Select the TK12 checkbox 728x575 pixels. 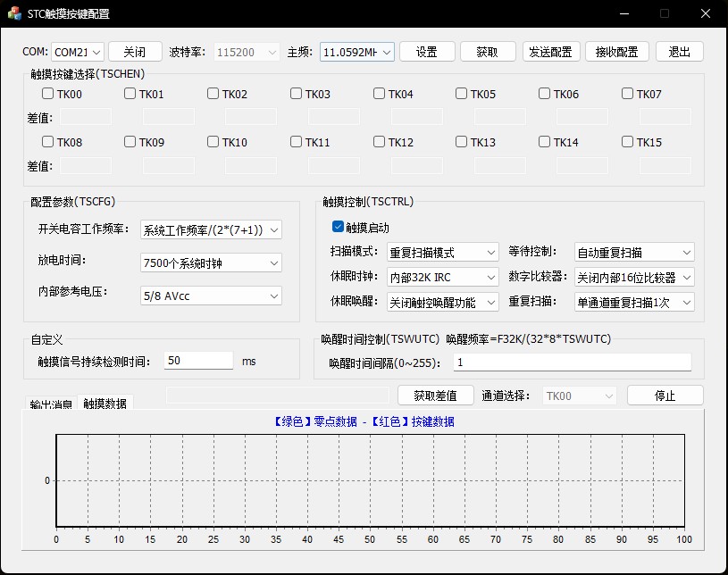380,142
